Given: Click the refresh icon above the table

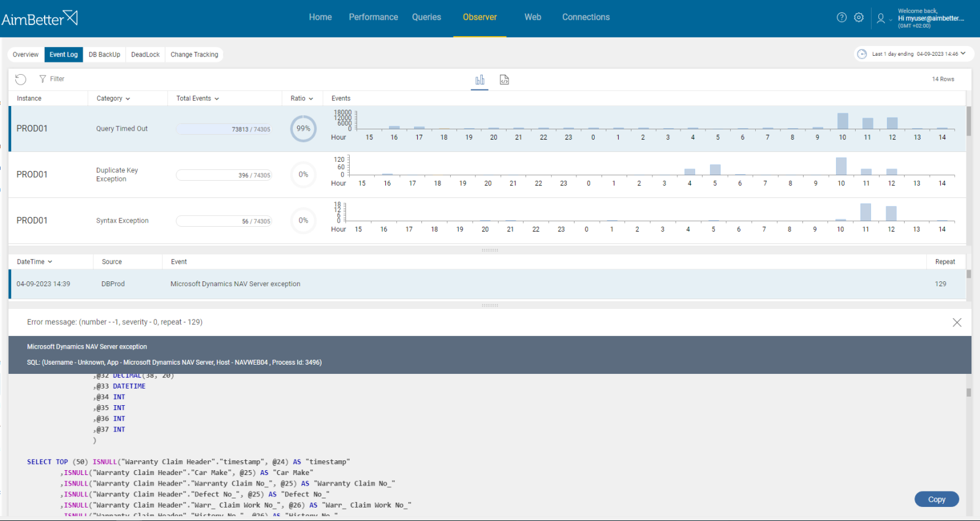Looking at the screenshot, I should [21, 79].
